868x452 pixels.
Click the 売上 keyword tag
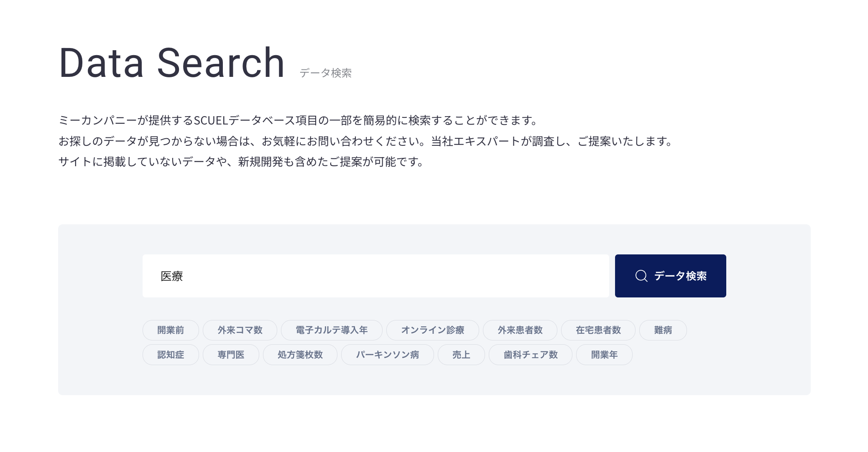click(x=461, y=355)
